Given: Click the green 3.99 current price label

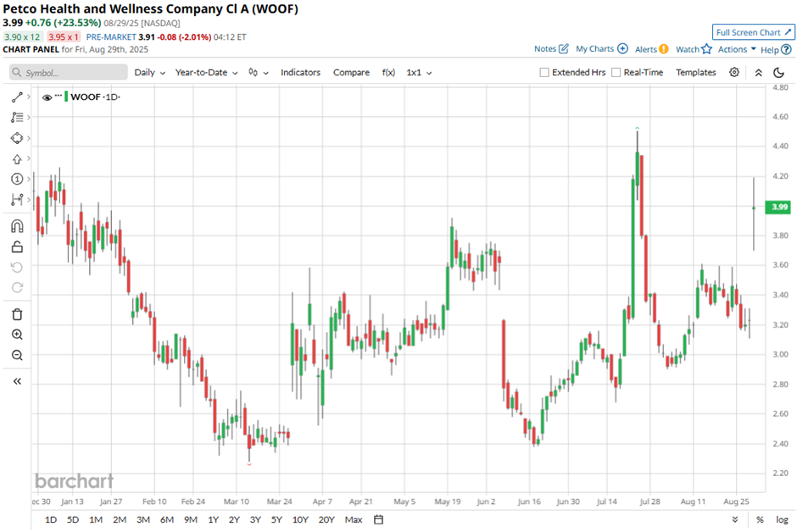Looking at the screenshot, I should click(779, 207).
